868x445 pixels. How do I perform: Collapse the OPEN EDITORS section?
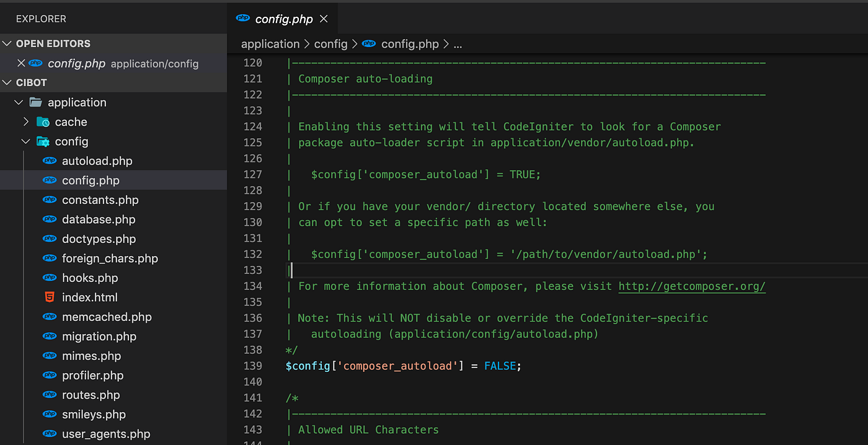click(7, 43)
